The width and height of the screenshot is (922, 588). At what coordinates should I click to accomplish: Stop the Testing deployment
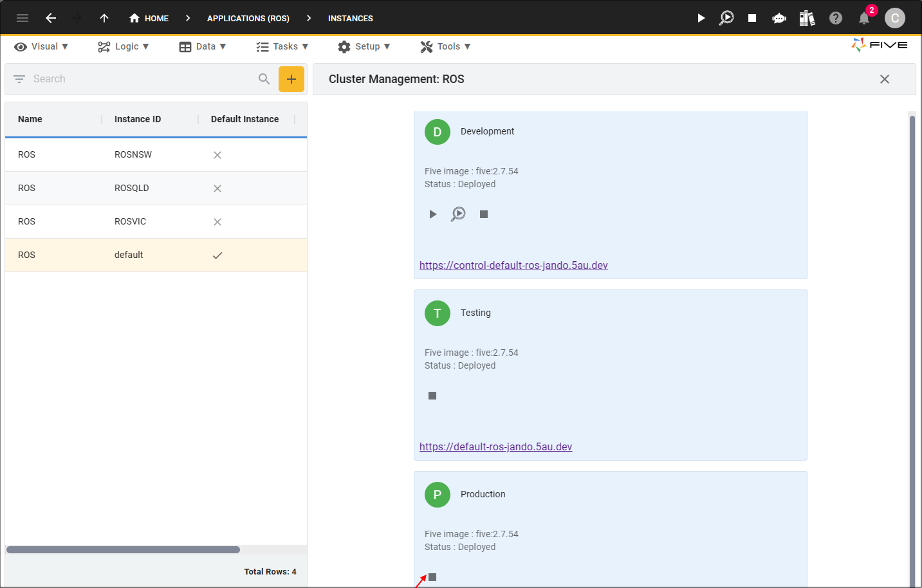pos(432,396)
